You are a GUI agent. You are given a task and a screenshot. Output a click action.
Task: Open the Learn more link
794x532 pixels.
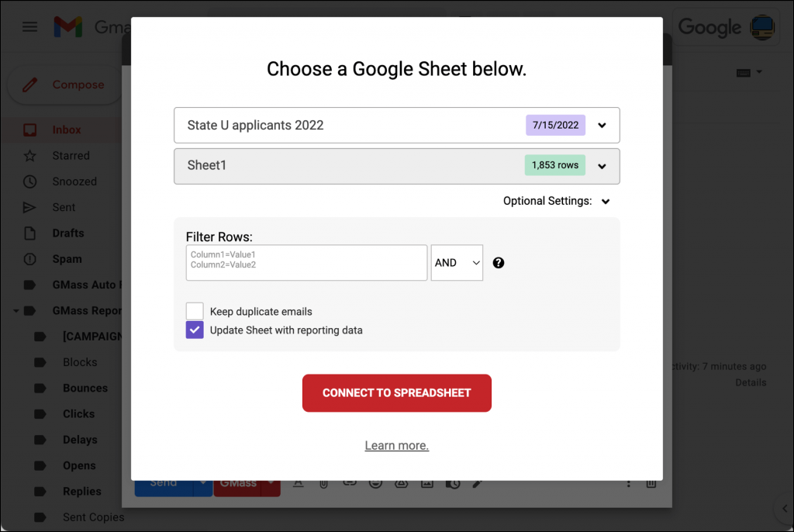point(396,445)
